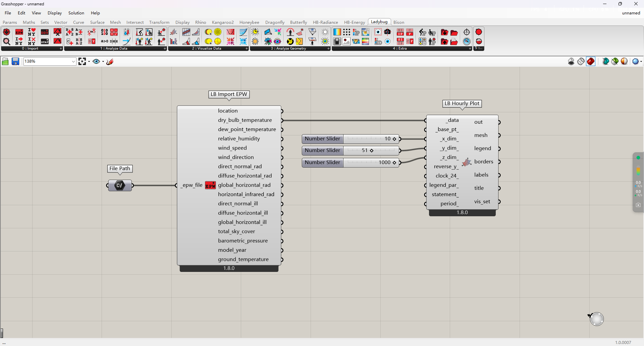Click the blue compass icon in Extra
The image size is (644, 346).
[x=467, y=41]
